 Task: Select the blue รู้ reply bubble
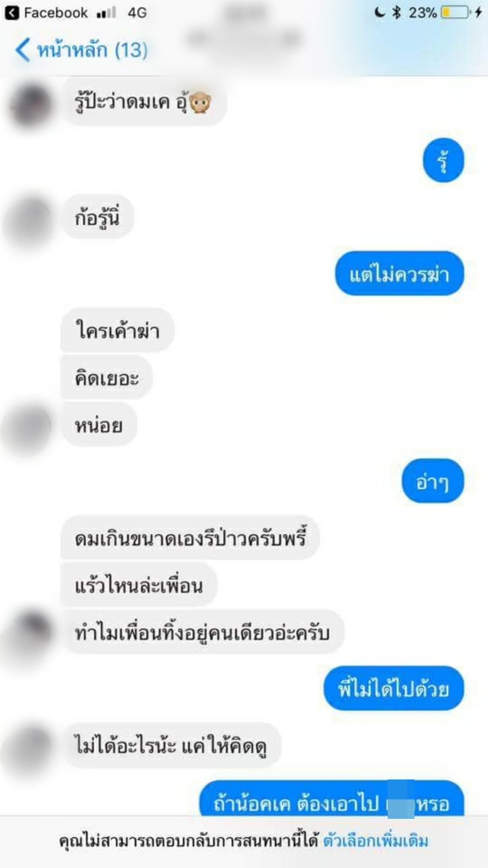pyautogui.click(x=443, y=160)
